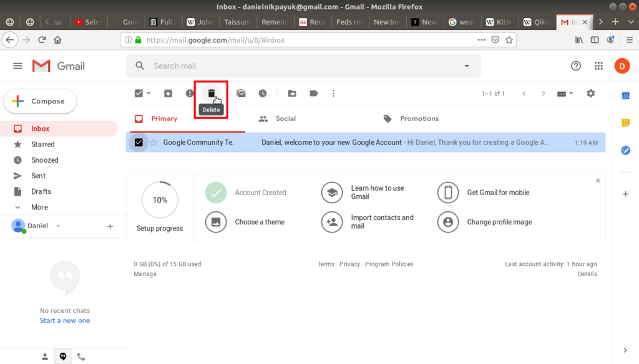The height and width of the screenshot is (364, 639).
Task: Toggle the Firefox sidebar view
Action: (595, 40)
